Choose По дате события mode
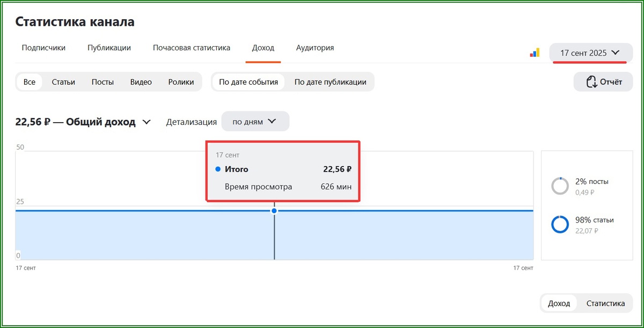This screenshot has height=328, width=644. click(248, 82)
